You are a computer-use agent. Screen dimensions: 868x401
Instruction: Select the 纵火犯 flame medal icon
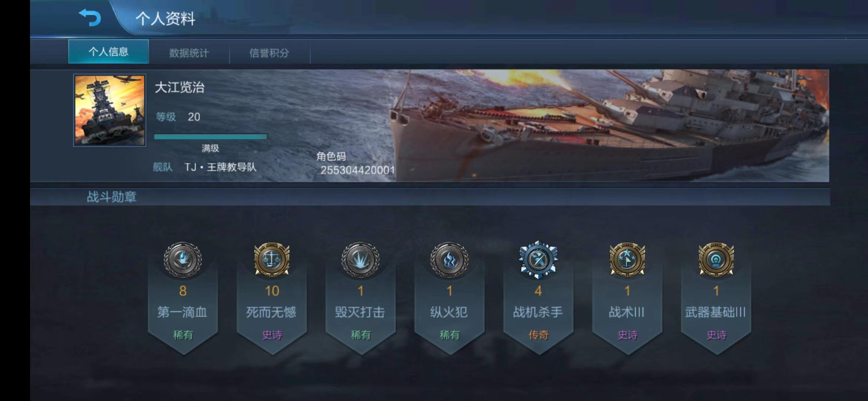(x=449, y=260)
